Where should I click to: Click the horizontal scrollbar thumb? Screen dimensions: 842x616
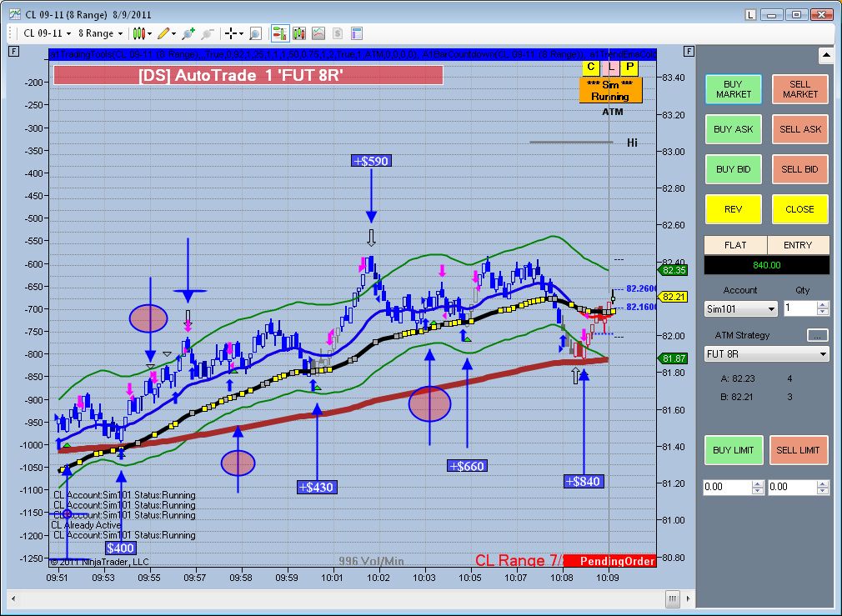pyautogui.click(x=672, y=598)
